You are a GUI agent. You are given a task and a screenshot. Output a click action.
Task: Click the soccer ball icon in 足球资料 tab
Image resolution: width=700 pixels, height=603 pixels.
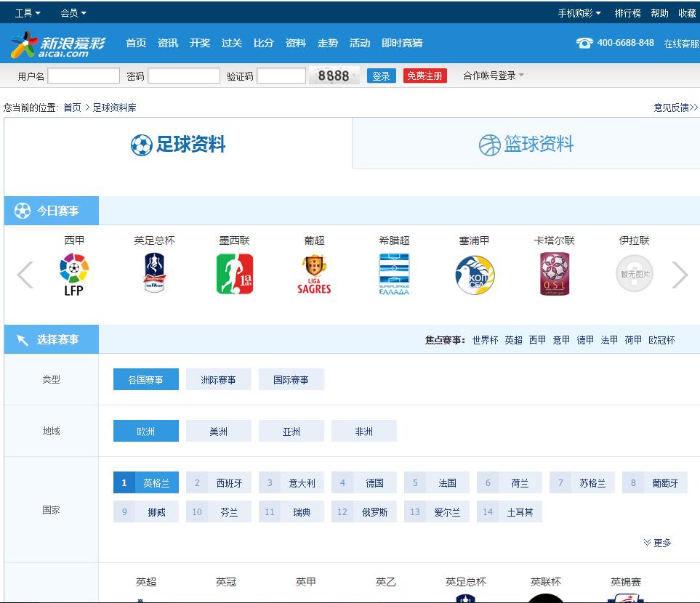(x=142, y=145)
